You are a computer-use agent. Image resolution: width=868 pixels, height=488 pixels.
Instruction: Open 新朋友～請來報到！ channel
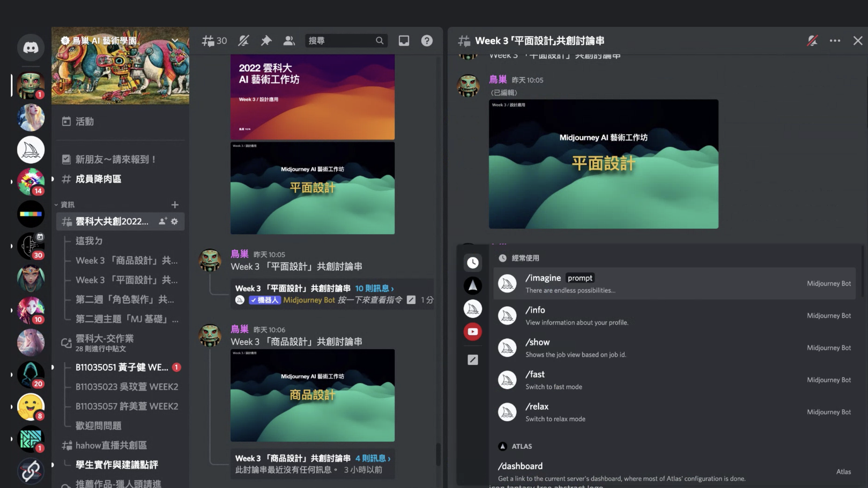click(120, 159)
